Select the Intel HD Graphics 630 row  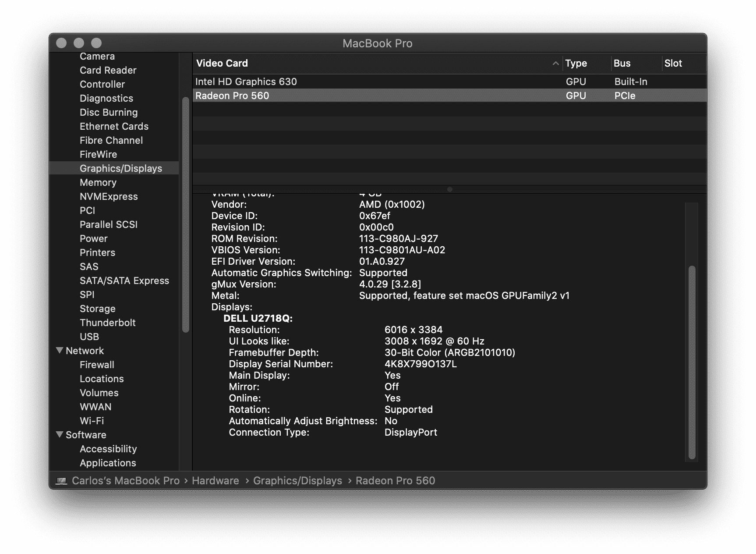click(x=246, y=82)
